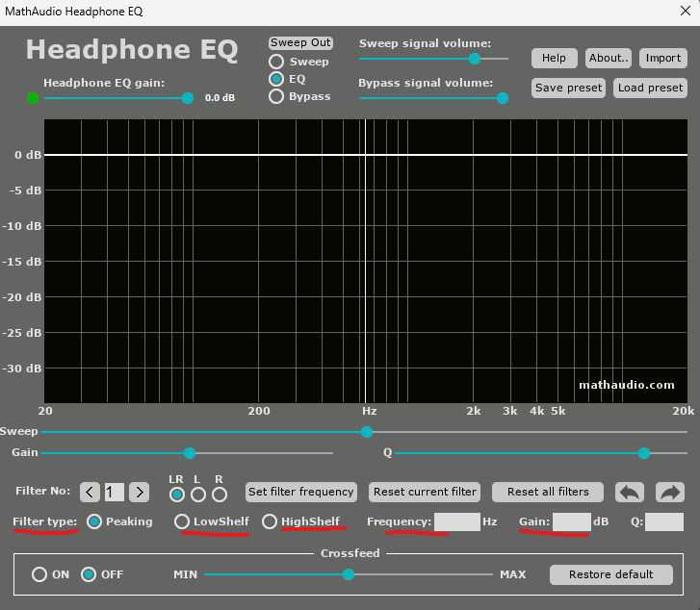Click the Headphone EQ gain slider handle

point(188,98)
